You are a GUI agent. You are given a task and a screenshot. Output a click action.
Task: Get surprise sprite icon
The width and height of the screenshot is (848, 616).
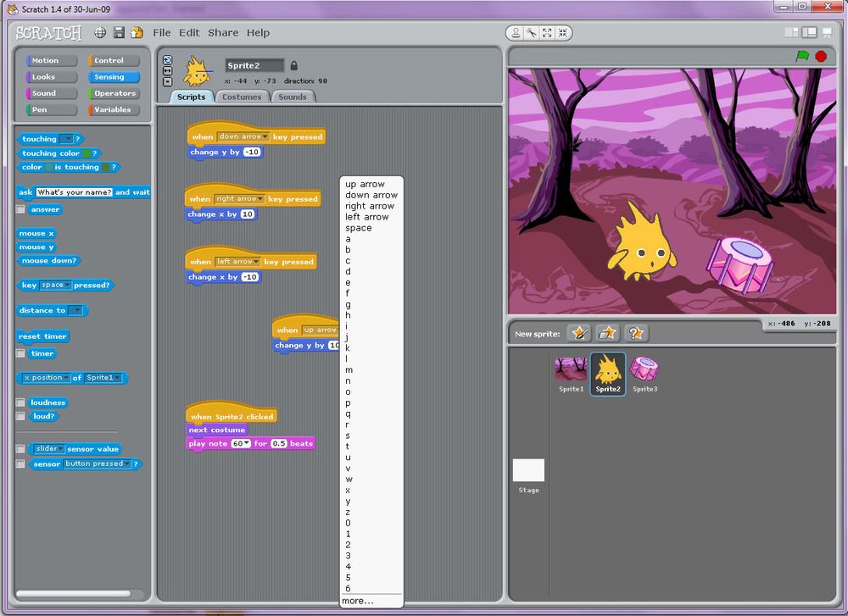click(636, 333)
